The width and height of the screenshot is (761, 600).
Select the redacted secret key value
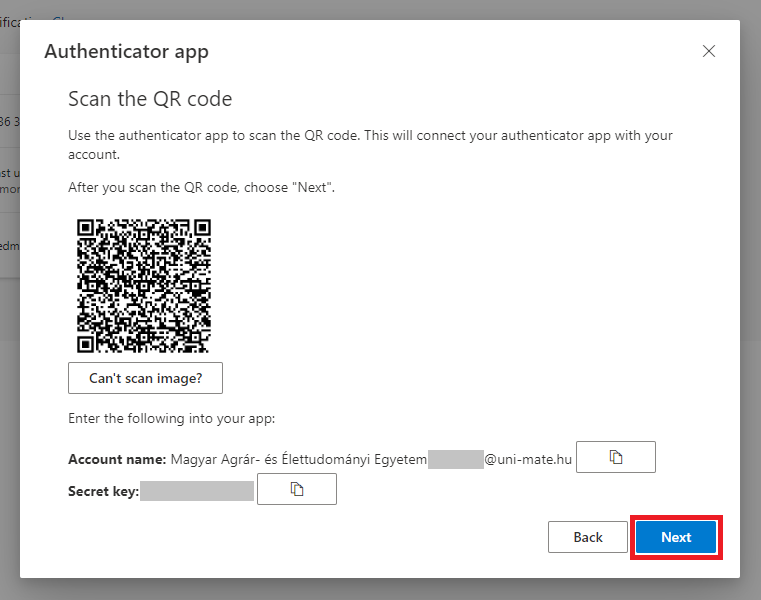197,491
